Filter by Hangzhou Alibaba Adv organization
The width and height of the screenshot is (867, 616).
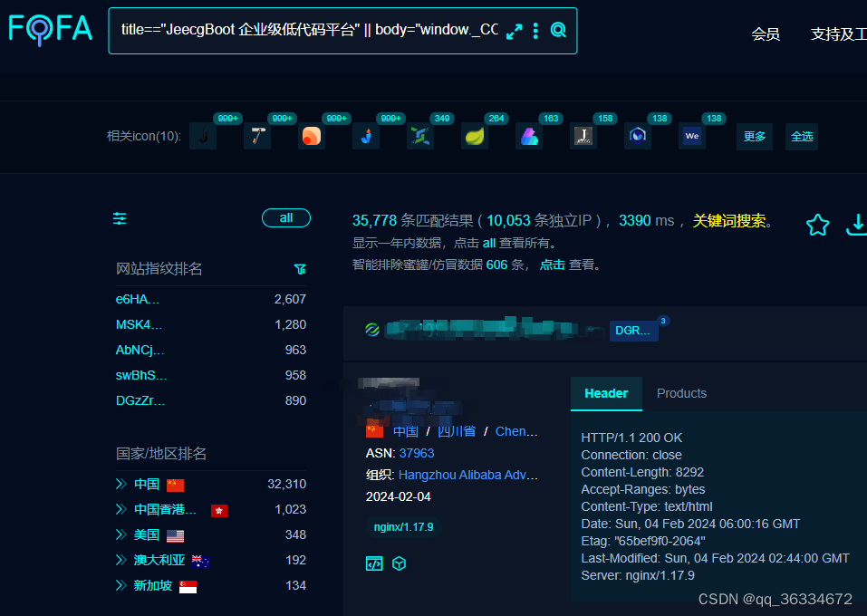[467, 475]
